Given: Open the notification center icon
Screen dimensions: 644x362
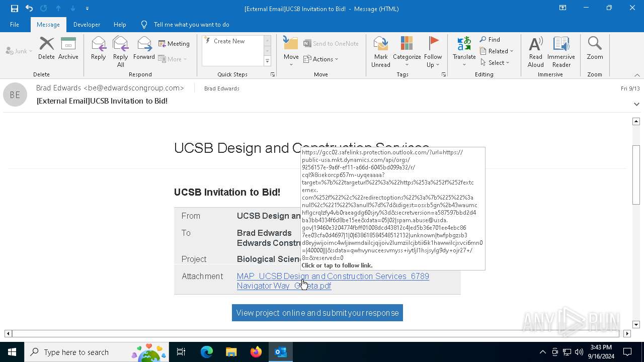Looking at the screenshot, I should [627, 352].
